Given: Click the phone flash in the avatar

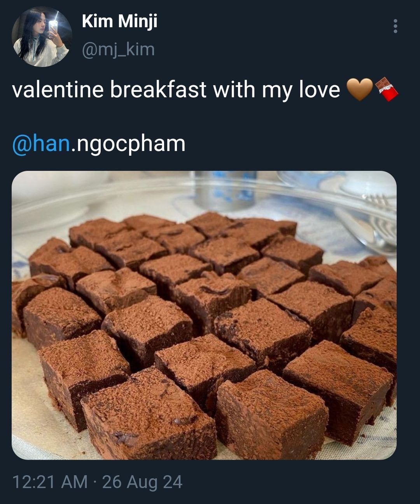Looking at the screenshot, I should (54, 23).
